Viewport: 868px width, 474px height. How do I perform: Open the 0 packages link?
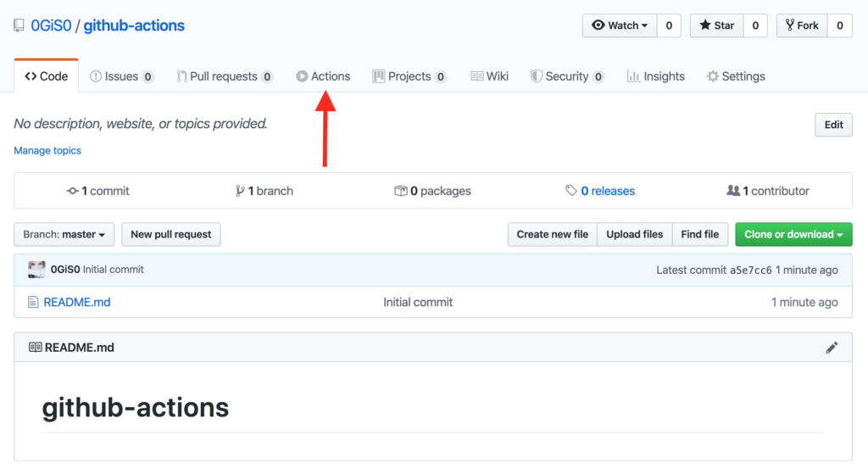point(433,191)
